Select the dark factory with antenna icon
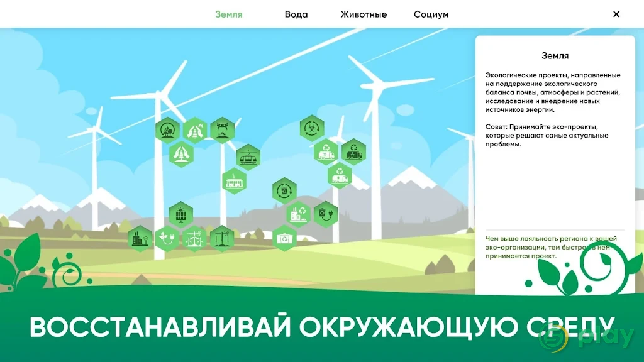Screen dimensions: 644x362 pyautogui.click(x=140, y=238)
